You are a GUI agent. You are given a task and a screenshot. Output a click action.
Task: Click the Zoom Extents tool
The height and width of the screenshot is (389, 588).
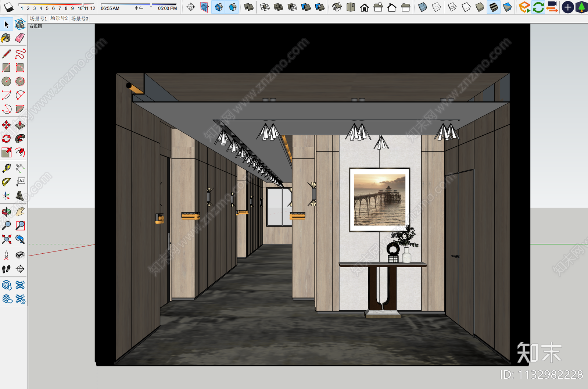6,239
